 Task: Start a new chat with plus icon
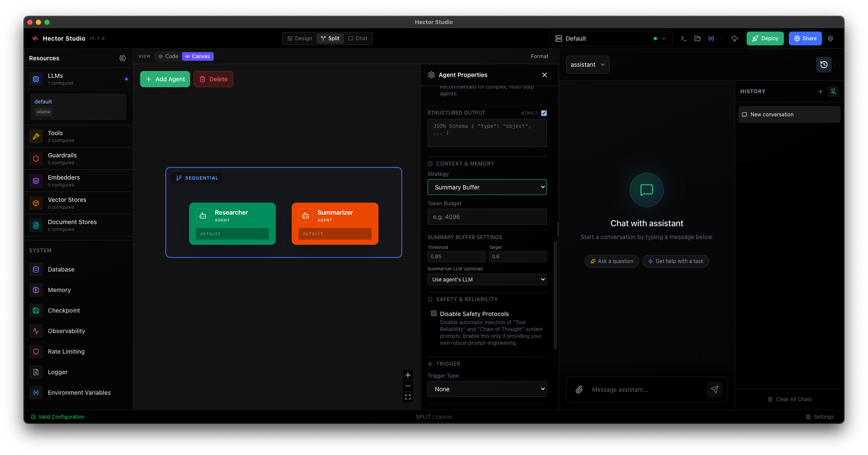tap(821, 92)
